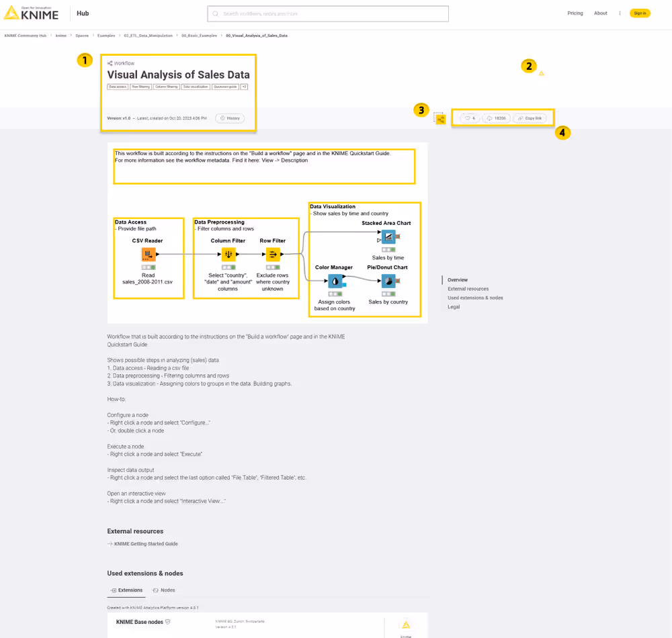
Task: Toggle the heart like button on the workflow
Action: pyautogui.click(x=470, y=118)
